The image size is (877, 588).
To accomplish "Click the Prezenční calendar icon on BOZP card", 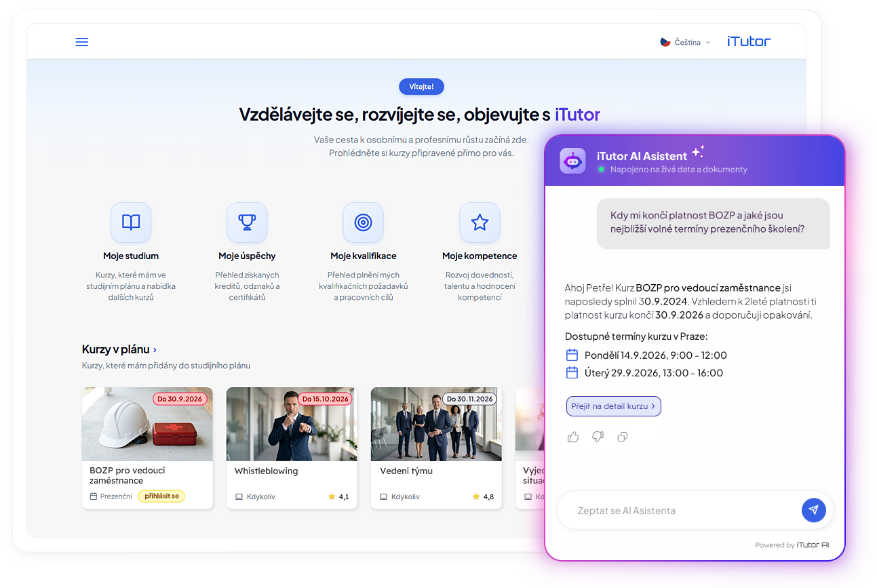I will [x=94, y=496].
